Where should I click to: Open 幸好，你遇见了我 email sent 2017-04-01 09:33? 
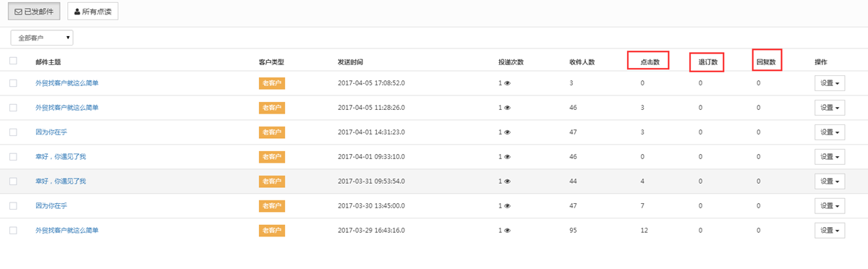click(x=61, y=157)
